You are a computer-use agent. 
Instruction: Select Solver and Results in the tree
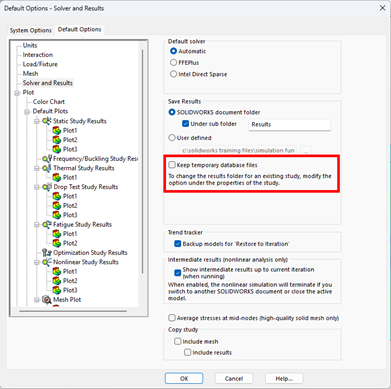[48, 83]
